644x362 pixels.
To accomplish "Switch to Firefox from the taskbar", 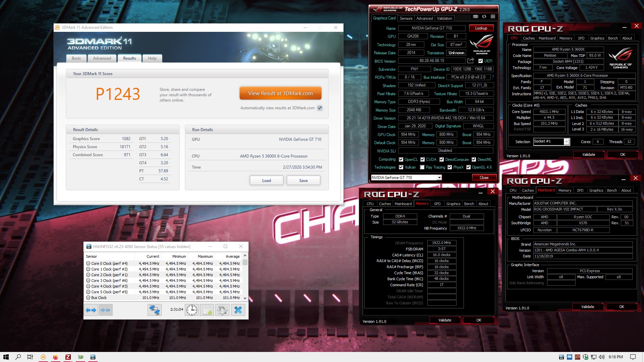I will (x=55, y=357).
